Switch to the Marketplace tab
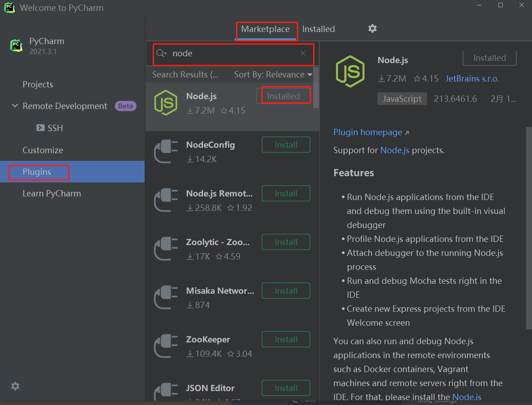Screen dimensions: 532x405 click(265, 29)
